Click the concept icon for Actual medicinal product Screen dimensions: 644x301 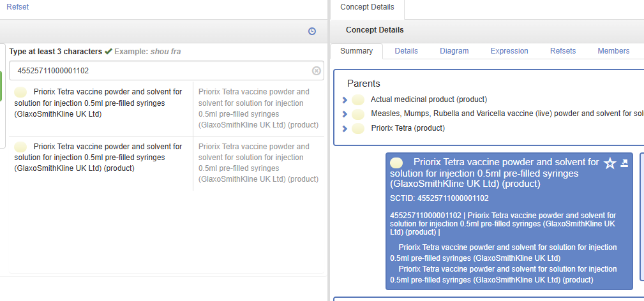(358, 99)
